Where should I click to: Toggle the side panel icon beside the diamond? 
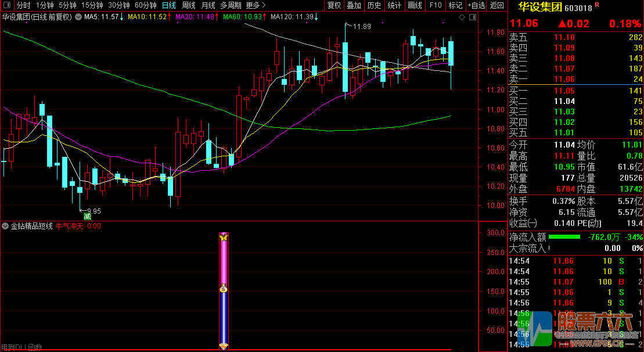[x=473, y=17]
